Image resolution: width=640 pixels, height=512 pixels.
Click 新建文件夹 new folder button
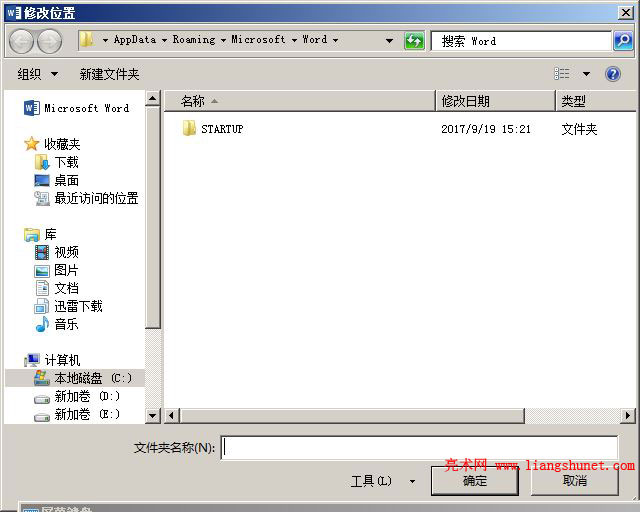coord(109,74)
